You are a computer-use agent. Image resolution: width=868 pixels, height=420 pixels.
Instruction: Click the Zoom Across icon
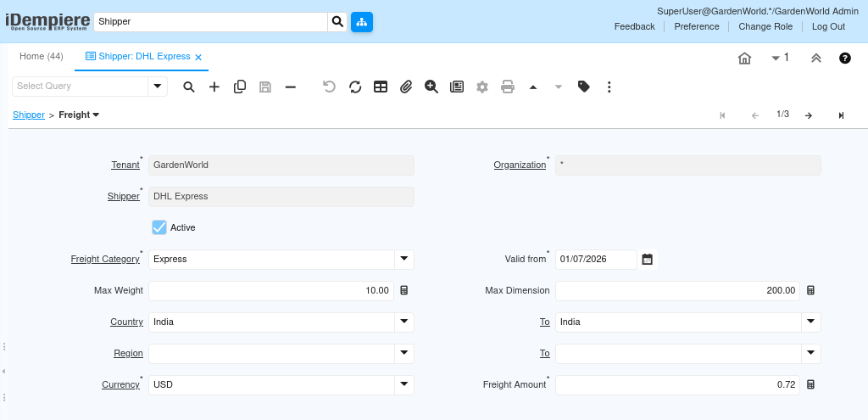point(431,87)
